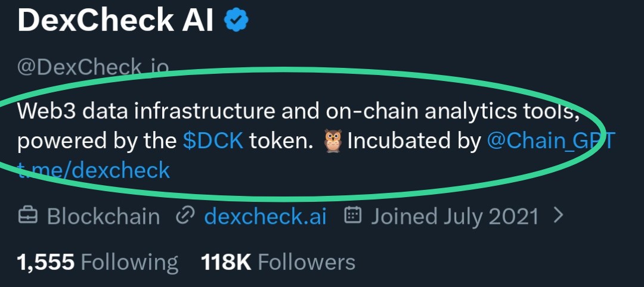Click the blue verified badge
The image size is (644, 287).
coord(236,21)
